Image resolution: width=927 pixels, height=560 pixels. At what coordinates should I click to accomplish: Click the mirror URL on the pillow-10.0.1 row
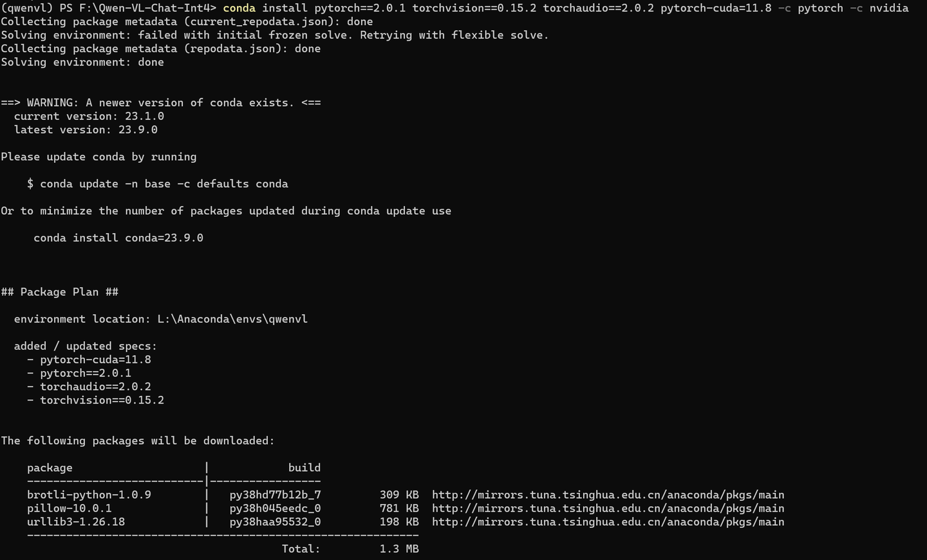608,508
